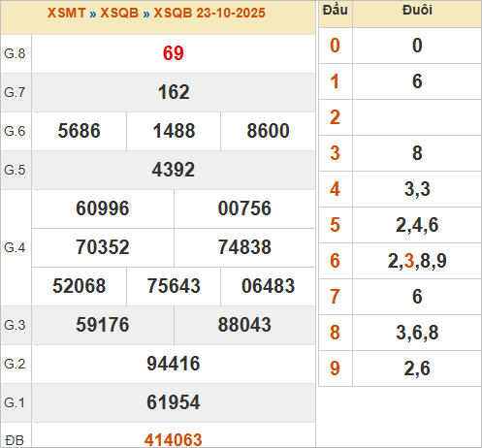Select the Đuôi value 2,3,8,9
Image resolution: width=482 pixels, height=448 pixels.
coord(417,261)
